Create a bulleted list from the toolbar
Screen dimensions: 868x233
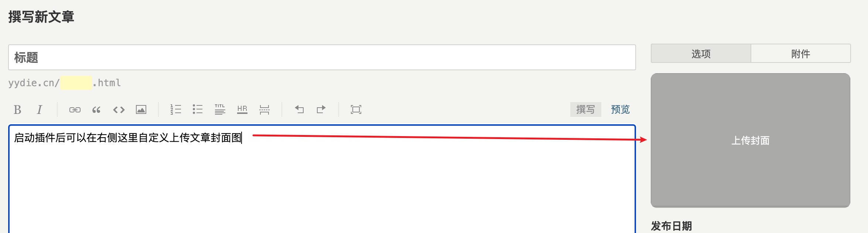click(x=198, y=109)
